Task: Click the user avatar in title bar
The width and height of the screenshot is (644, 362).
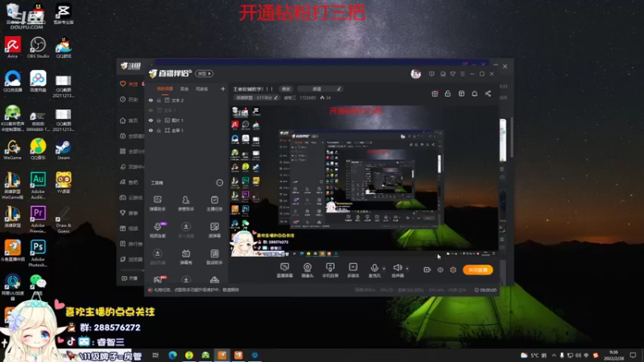Action: (x=415, y=74)
